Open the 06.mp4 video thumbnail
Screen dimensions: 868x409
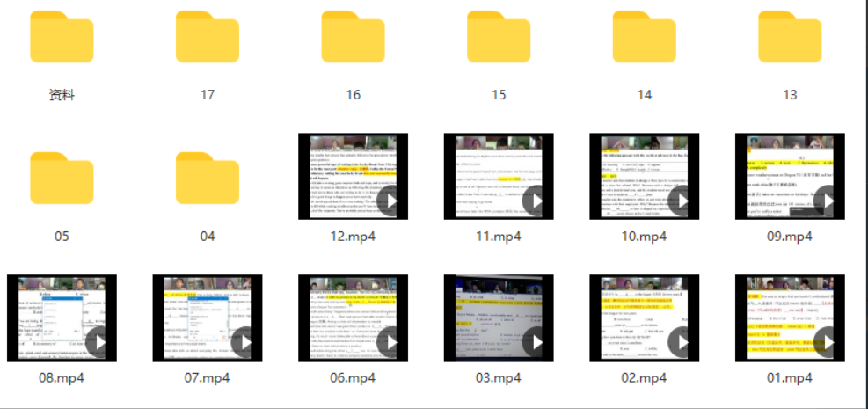tap(353, 318)
